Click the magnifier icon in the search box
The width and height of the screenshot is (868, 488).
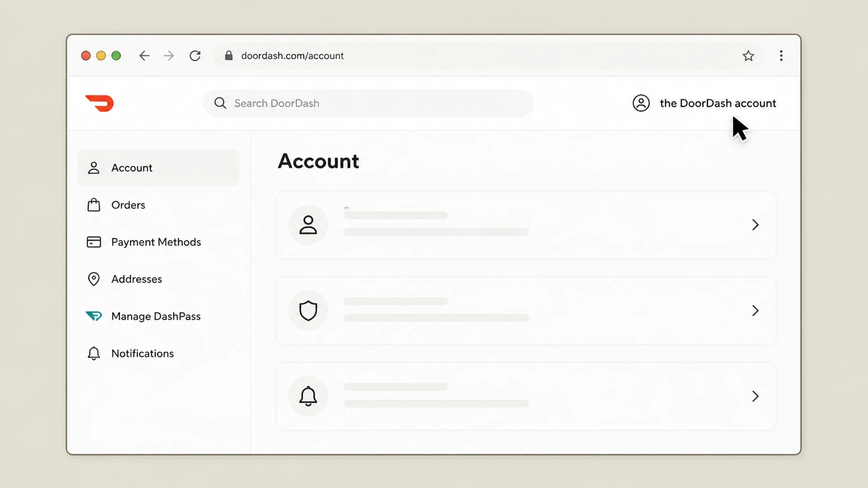point(220,103)
